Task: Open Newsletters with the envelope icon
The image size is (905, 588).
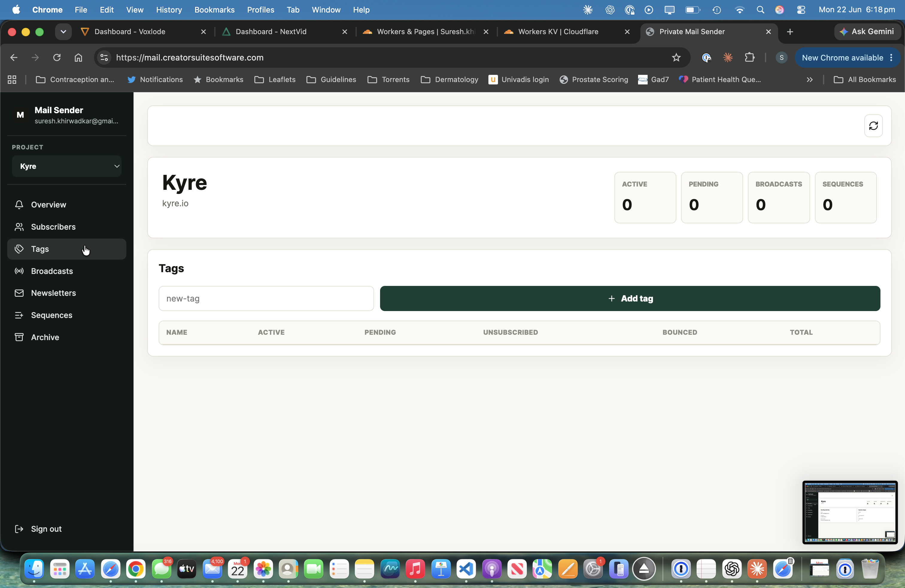Action: click(19, 293)
